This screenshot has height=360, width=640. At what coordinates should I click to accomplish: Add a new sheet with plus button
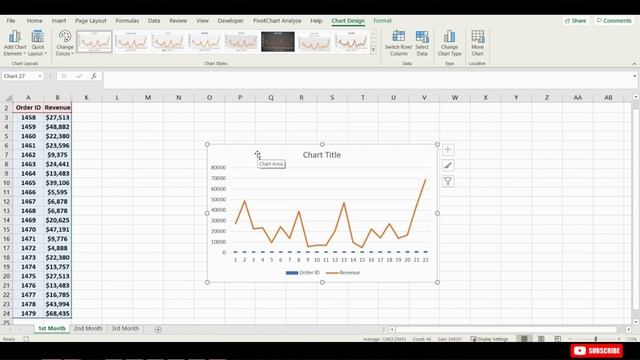tap(158, 329)
